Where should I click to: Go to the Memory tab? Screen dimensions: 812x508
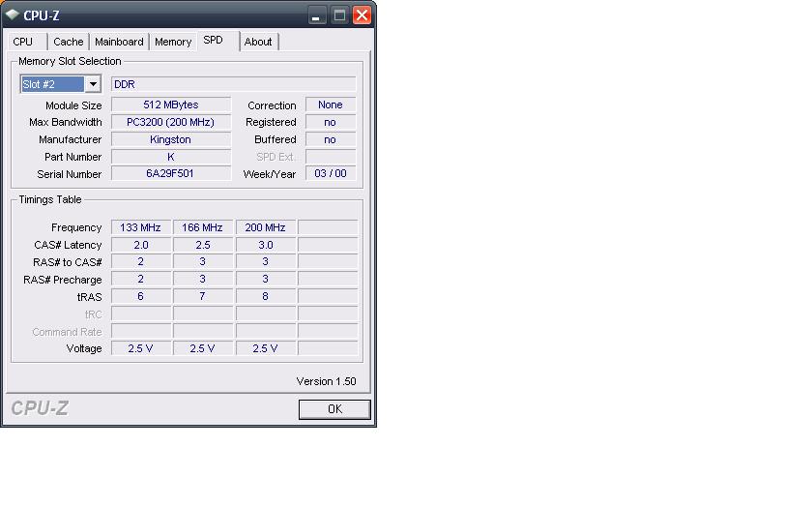click(173, 42)
